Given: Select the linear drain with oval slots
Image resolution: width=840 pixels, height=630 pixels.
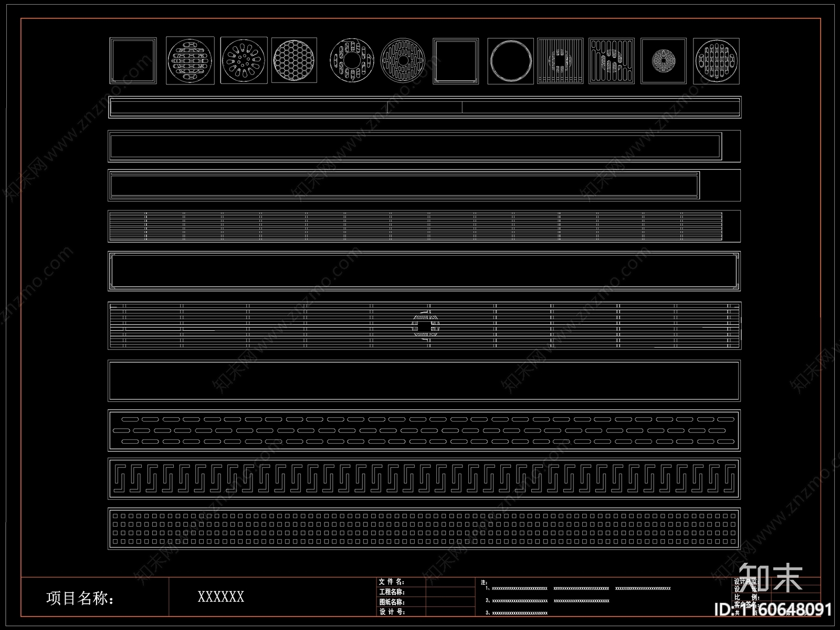Looking at the screenshot, I should tap(425, 430).
